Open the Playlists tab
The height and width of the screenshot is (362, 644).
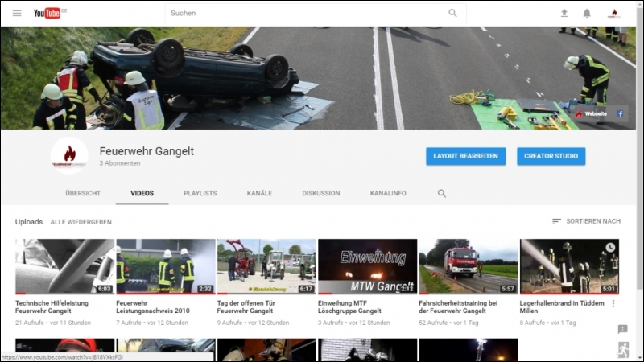[x=200, y=193]
